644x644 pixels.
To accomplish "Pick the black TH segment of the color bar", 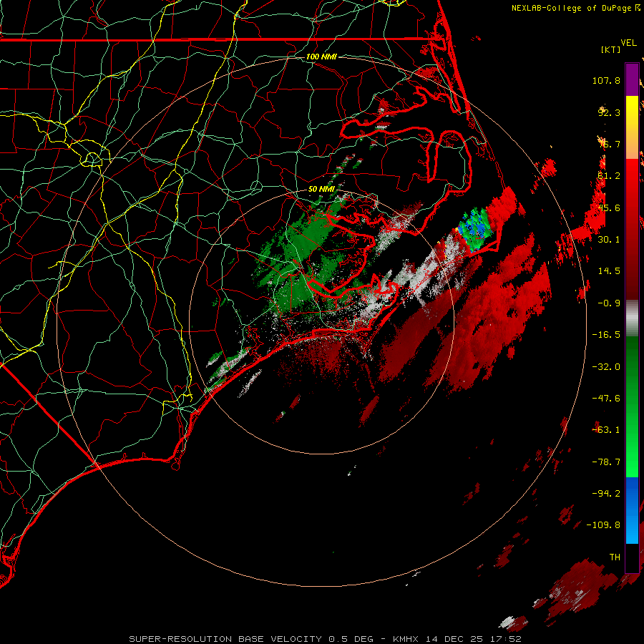I will point(632,557).
